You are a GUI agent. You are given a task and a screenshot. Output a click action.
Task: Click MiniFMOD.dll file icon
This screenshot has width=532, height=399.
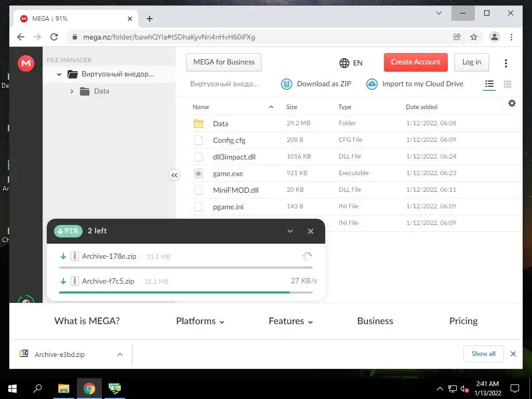[x=198, y=190]
